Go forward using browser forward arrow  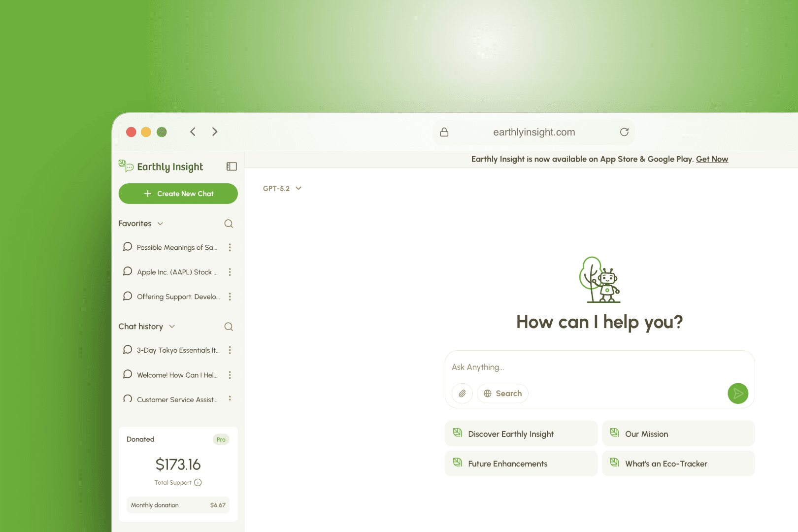coord(215,132)
